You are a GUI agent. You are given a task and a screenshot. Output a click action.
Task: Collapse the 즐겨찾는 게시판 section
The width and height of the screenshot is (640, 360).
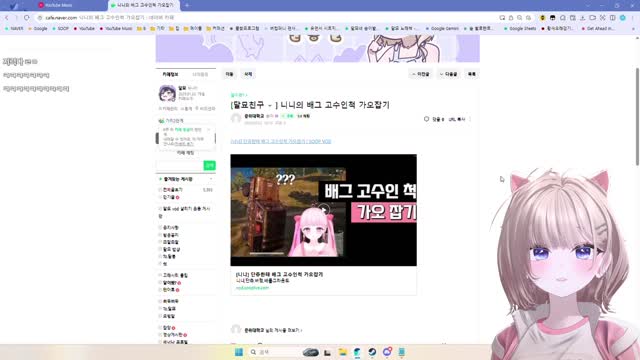211,179
